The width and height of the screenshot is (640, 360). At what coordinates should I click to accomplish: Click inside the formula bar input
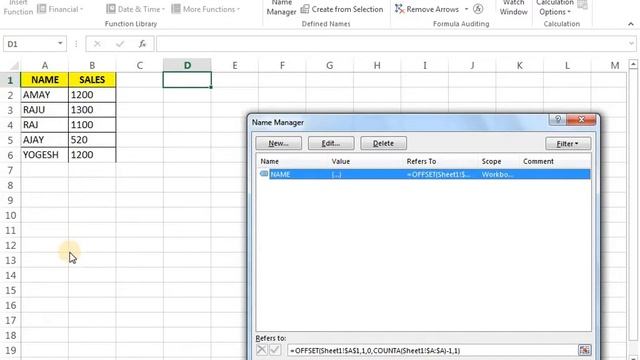(x=392, y=44)
